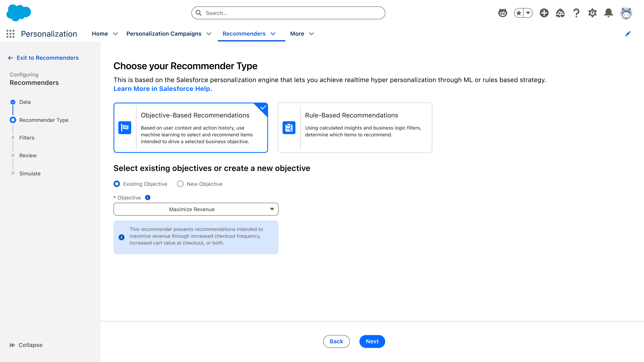The image size is (644, 362).
Task: Select the Rule-Based Recommendations card
Action: 355,128
